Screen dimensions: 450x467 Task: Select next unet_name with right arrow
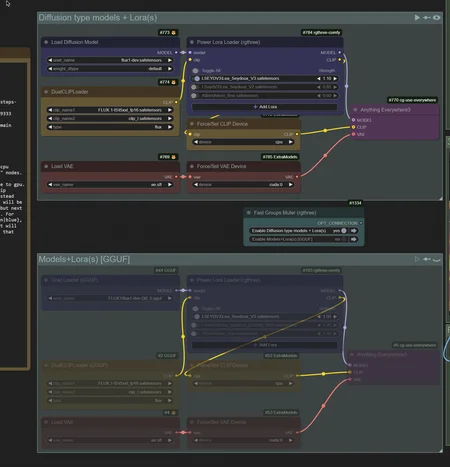pos(170,60)
